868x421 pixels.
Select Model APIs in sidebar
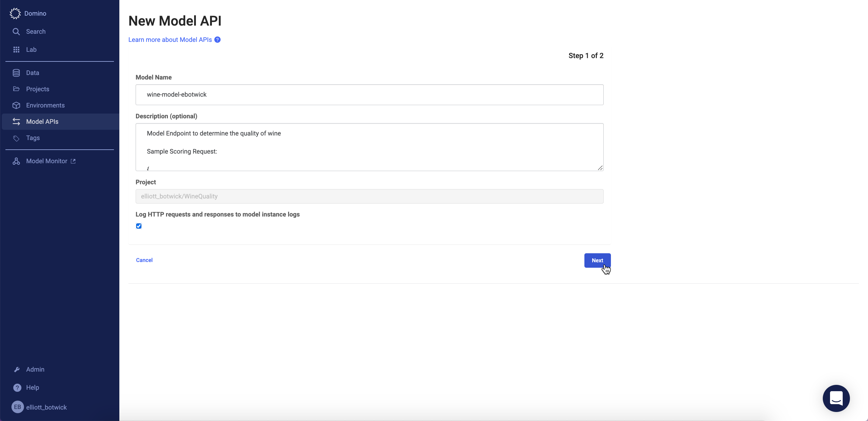[42, 122]
